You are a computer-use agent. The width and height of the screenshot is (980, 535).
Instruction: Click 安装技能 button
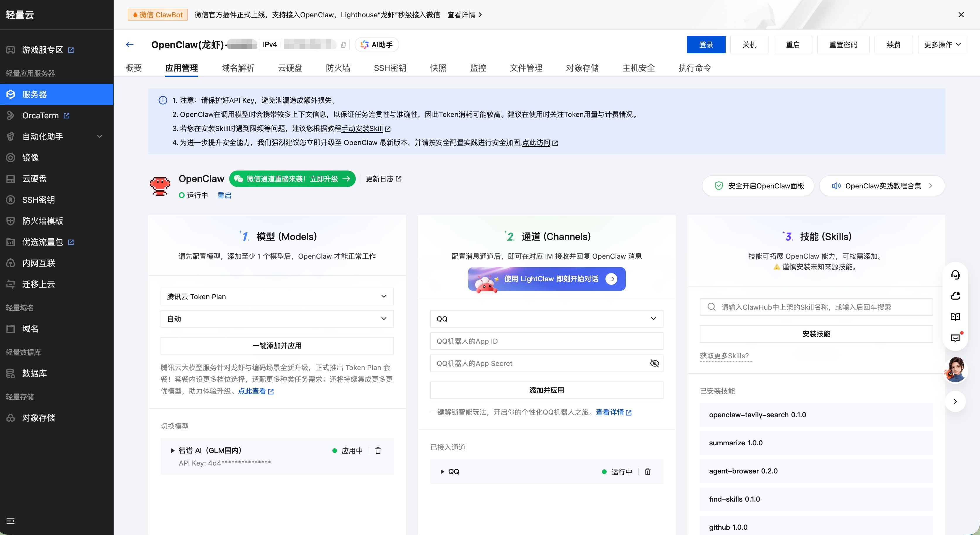point(816,334)
